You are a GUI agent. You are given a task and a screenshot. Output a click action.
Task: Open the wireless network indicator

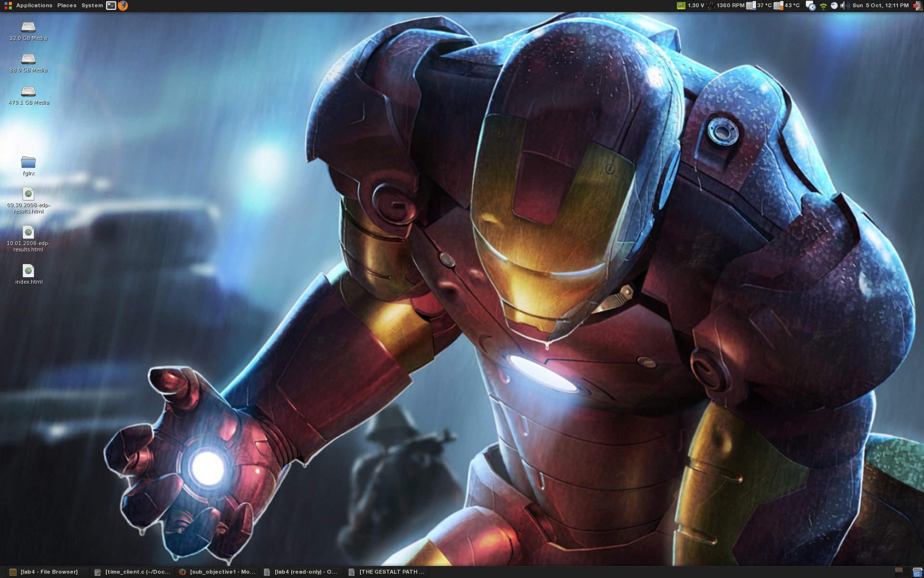pyautogui.click(x=823, y=6)
